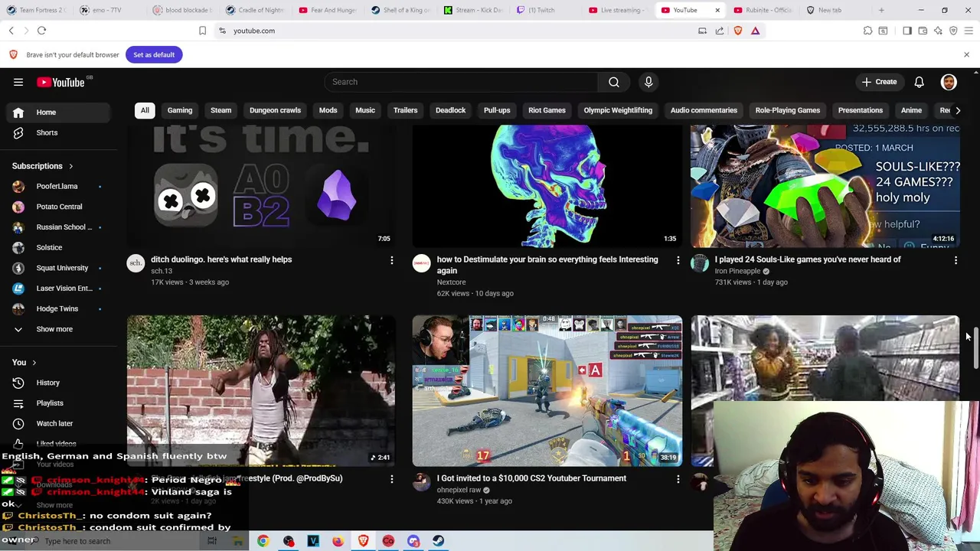Image resolution: width=980 pixels, height=551 pixels.
Task: Select the Anime filter chip
Action: [x=911, y=110]
